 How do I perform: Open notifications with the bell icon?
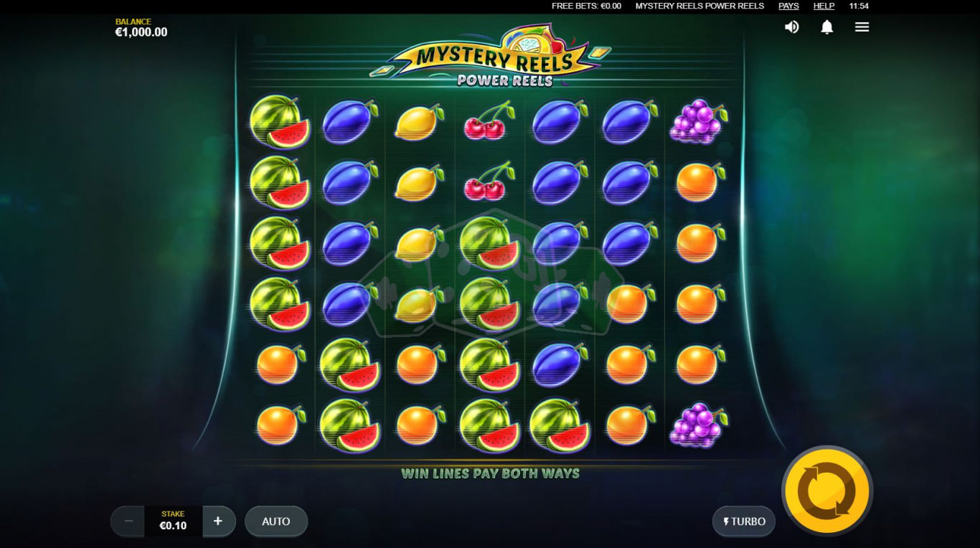click(x=827, y=27)
